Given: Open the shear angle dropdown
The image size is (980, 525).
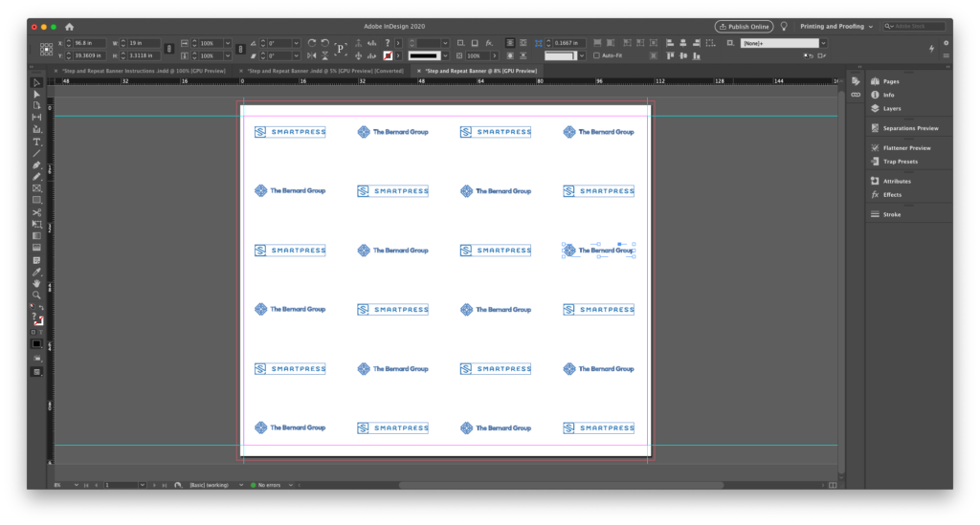Looking at the screenshot, I should [297, 55].
